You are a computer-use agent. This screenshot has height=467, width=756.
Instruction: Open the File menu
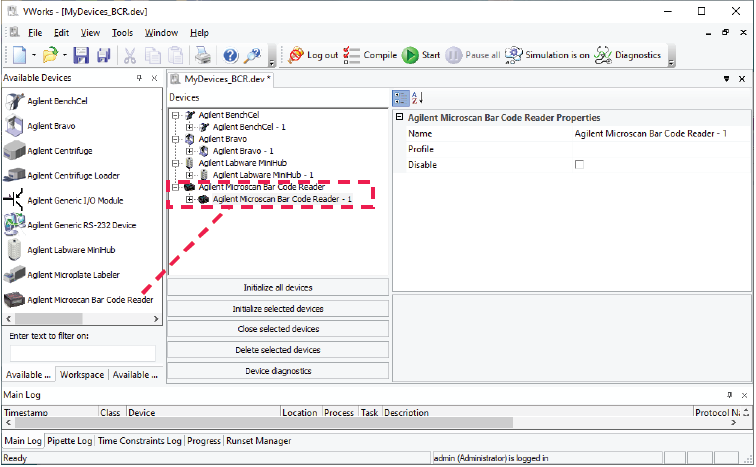point(35,33)
